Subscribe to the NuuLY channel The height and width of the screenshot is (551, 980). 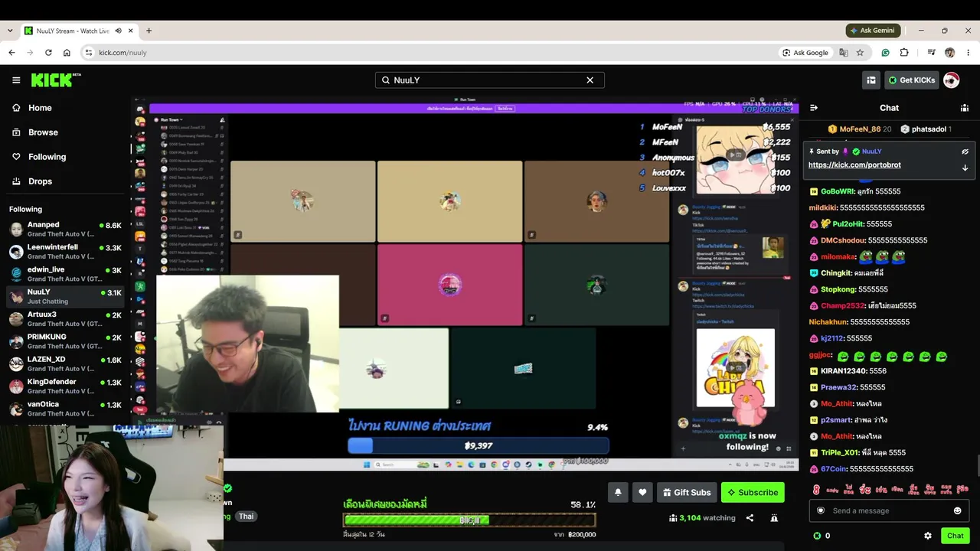coord(753,492)
